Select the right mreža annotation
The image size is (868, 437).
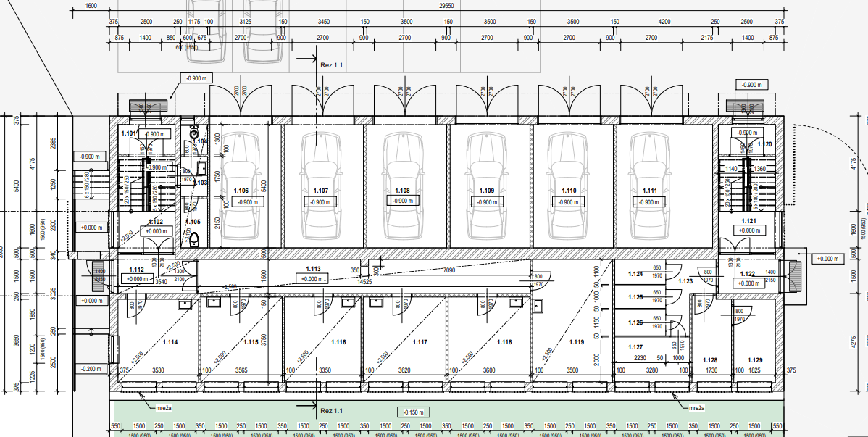coord(696,407)
